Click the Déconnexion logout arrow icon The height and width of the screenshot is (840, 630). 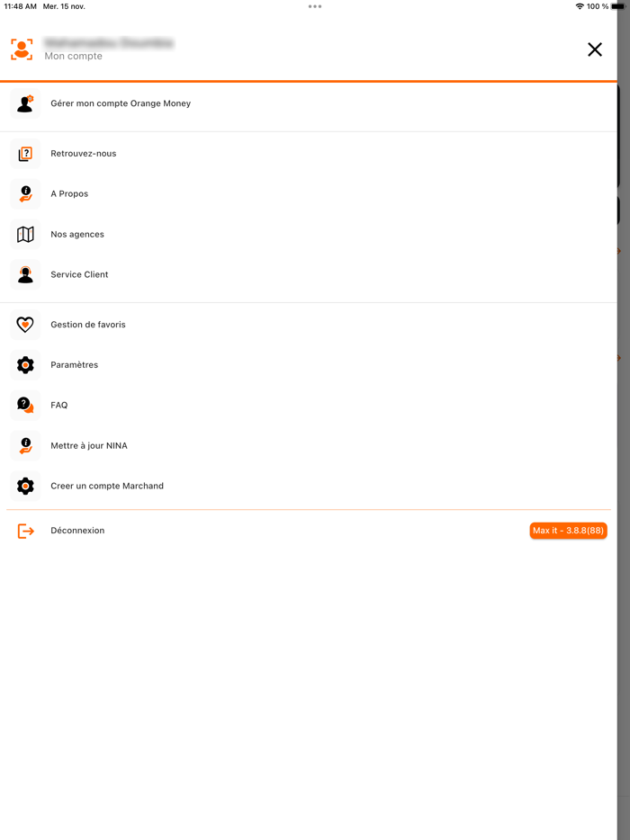click(25, 531)
